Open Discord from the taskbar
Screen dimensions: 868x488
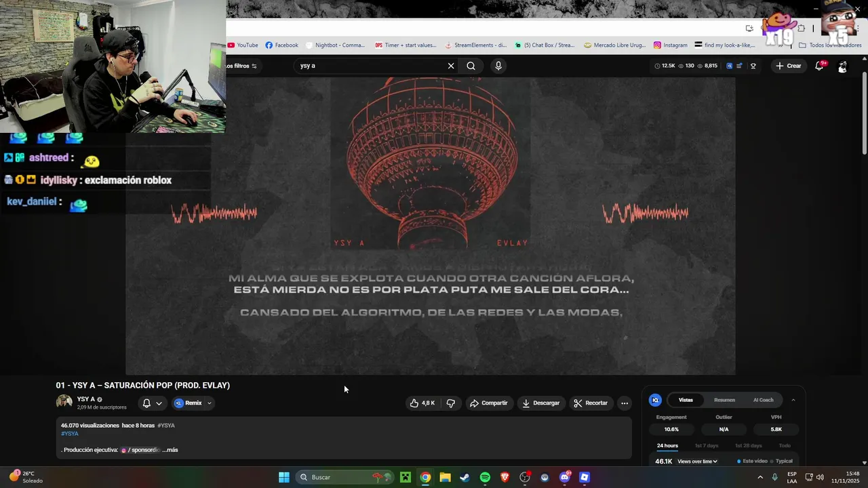click(565, 477)
